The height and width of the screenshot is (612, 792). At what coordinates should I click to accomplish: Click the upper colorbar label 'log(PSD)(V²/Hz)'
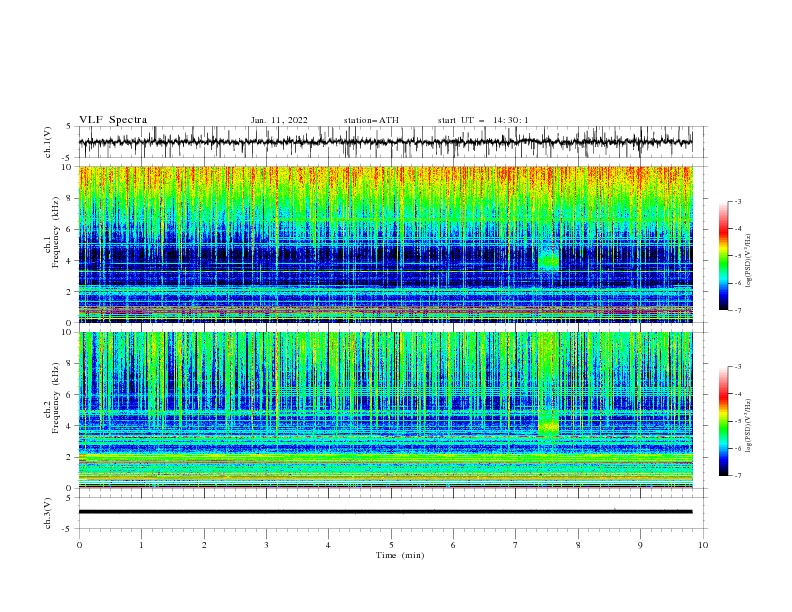[x=748, y=261]
